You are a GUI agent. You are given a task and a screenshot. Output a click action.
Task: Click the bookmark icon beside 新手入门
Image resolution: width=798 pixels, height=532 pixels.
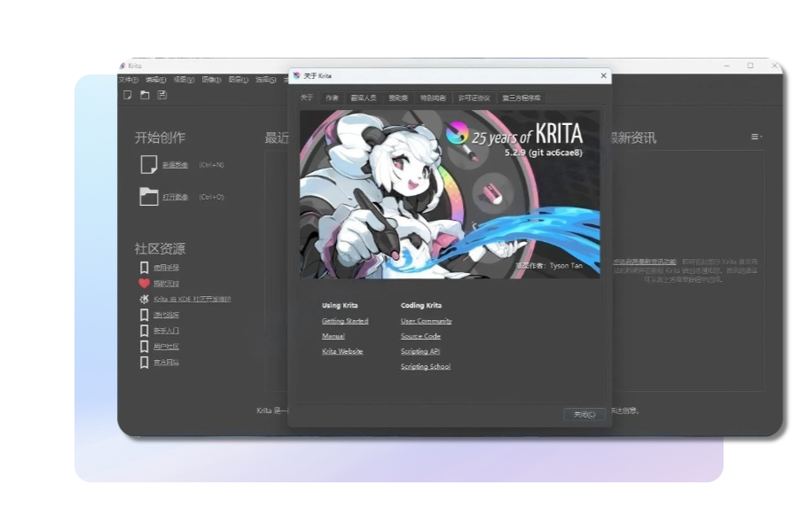[144, 331]
